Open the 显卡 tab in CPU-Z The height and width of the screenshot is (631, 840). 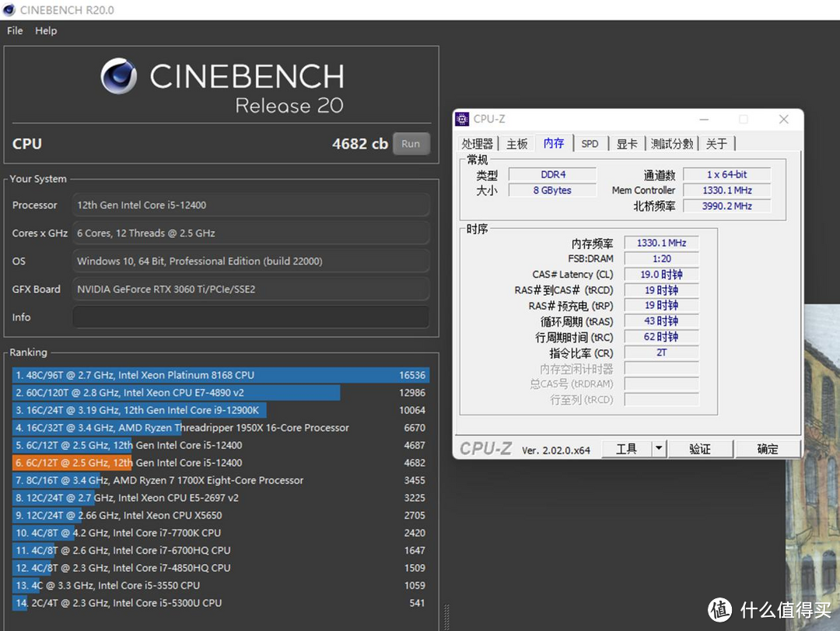tap(627, 144)
